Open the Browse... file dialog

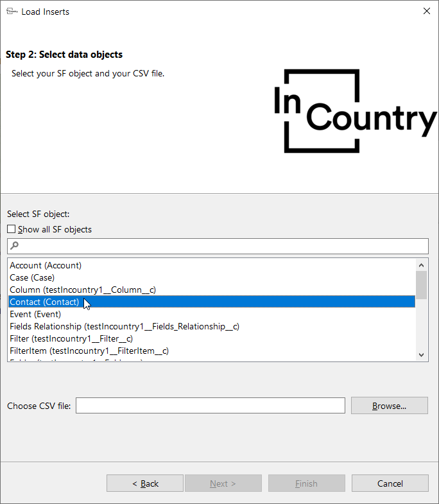point(390,406)
